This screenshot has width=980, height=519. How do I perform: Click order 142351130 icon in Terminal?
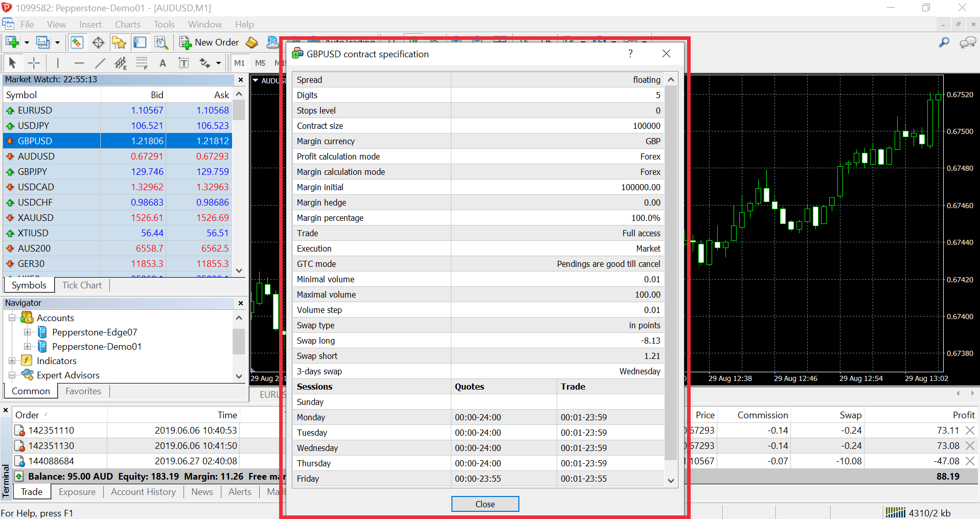[x=19, y=446]
